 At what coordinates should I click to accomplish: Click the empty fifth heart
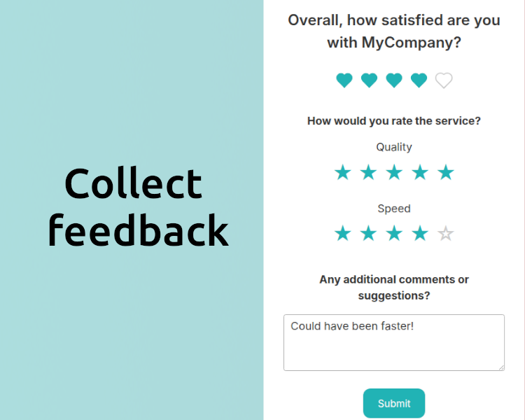[444, 80]
